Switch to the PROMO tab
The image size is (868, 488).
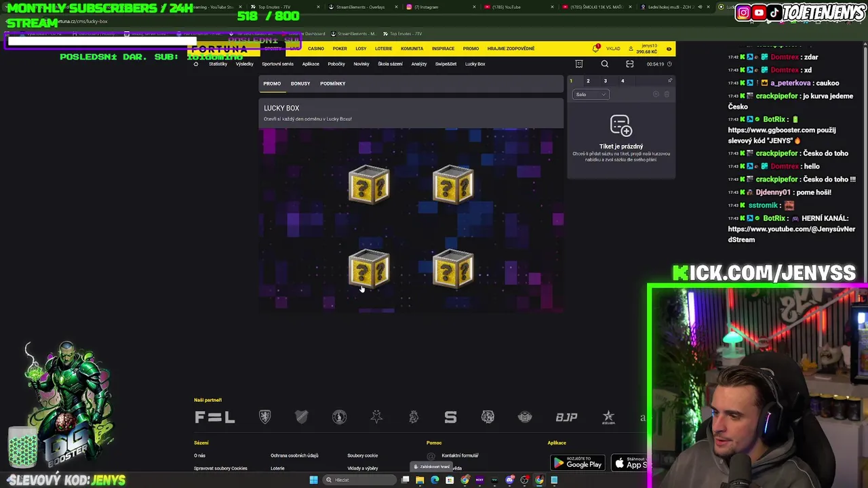[x=272, y=83]
